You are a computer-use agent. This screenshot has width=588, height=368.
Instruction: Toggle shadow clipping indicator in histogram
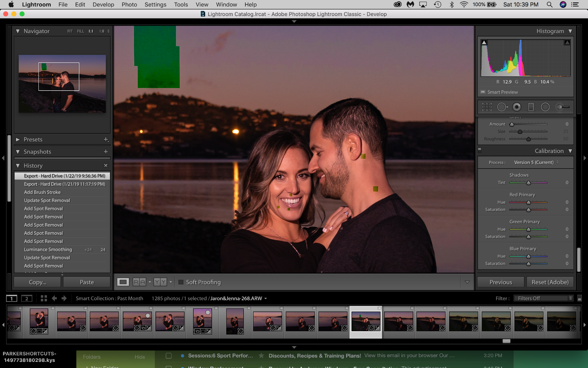(484, 43)
